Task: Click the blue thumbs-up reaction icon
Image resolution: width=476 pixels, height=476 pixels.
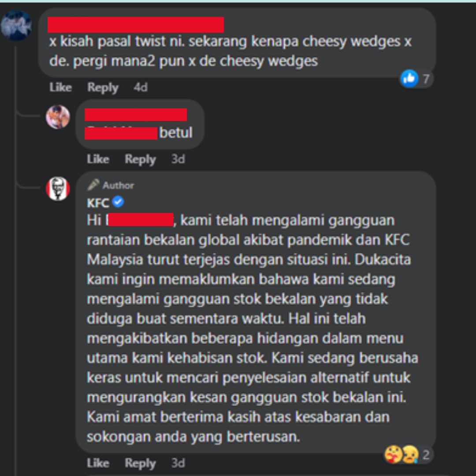Action: (409, 78)
